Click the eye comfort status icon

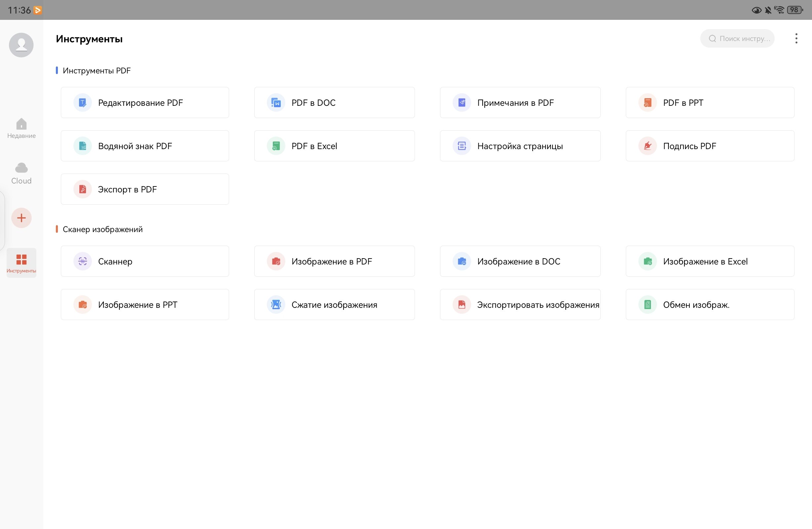pyautogui.click(x=756, y=10)
